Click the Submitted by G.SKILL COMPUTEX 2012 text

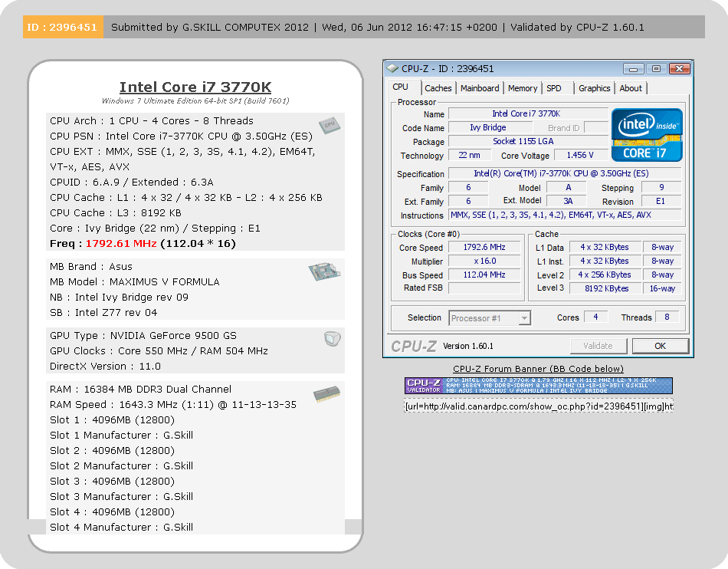[x=210, y=28]
